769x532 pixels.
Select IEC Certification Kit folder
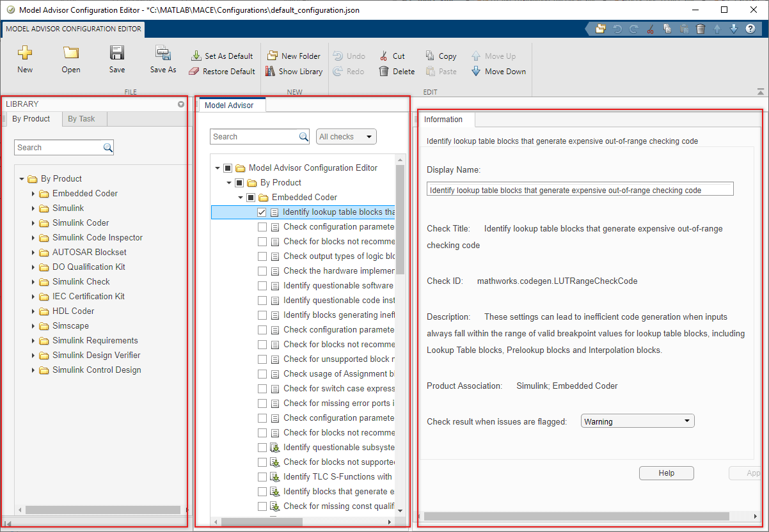click(x=88, y=297)
